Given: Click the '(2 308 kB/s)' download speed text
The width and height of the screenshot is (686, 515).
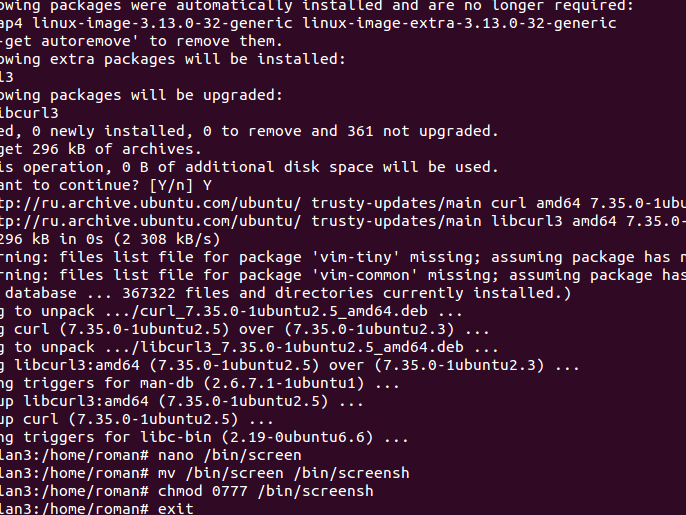Looking at the screenshot, I should [x=167, y=239].
